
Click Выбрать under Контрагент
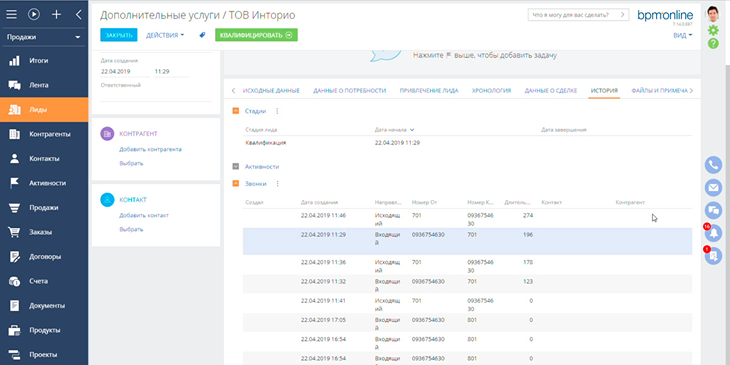131,163
